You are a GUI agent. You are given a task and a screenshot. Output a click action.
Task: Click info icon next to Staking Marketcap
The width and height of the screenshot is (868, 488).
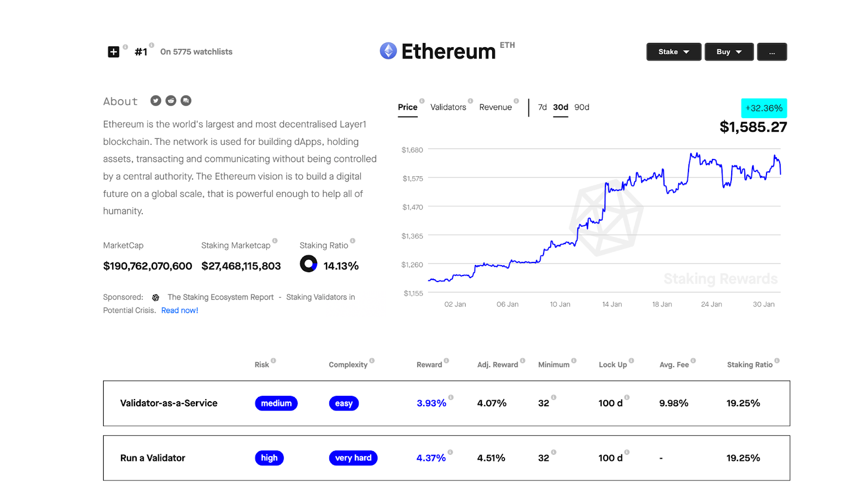[x=275, y=241]
